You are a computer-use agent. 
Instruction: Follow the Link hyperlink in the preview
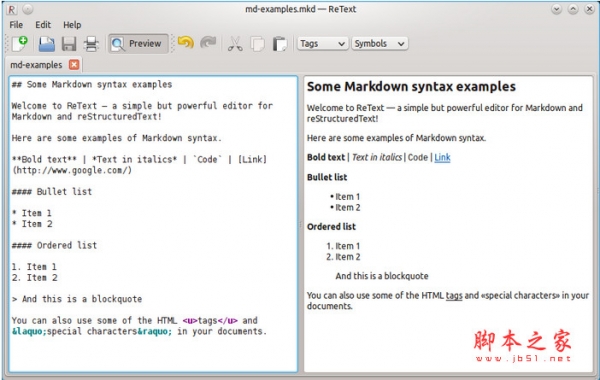pyautogui.click(x=442, y=157)
